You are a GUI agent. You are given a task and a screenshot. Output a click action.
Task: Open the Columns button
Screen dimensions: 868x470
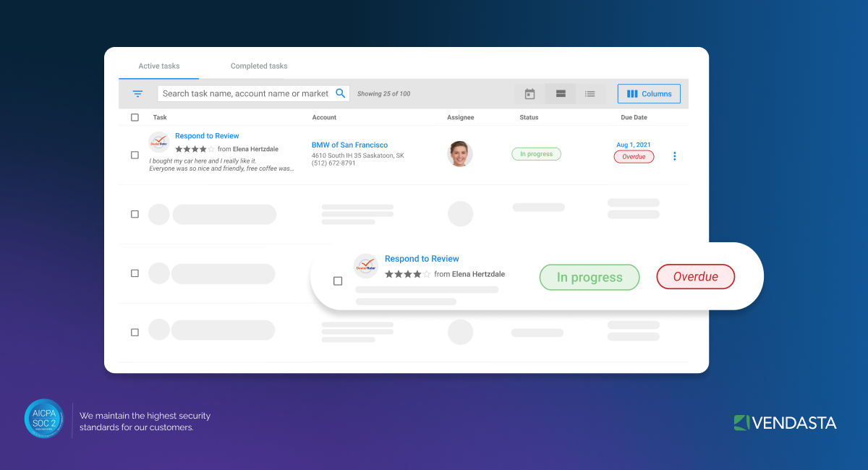(x=649, y=94)
